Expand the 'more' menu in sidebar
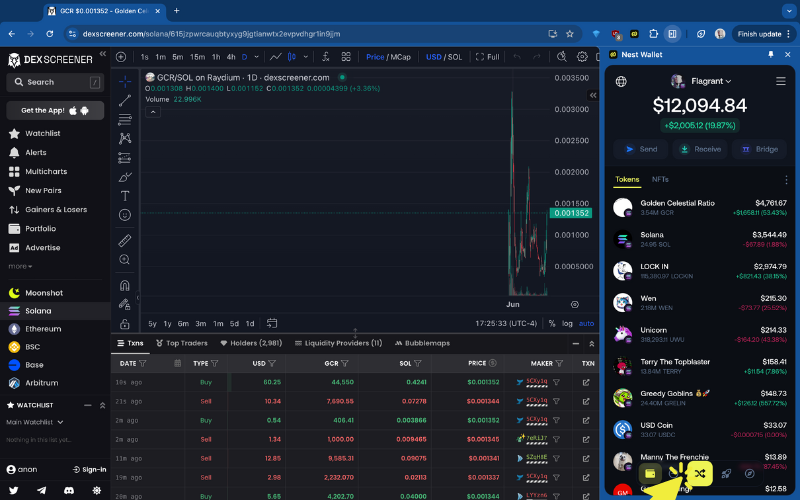The image size is (800, 500). pyautogui.click(x=20, y=266)
